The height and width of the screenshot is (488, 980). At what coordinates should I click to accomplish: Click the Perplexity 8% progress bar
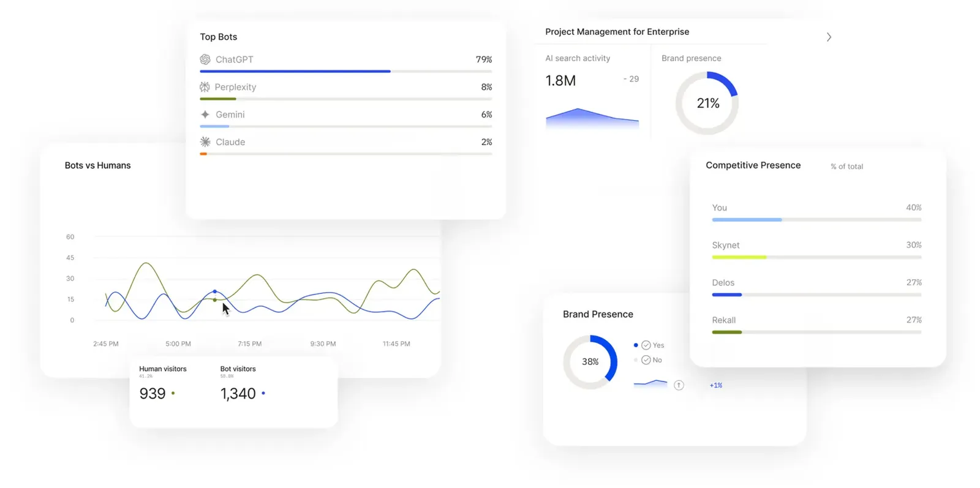(345, 99)
